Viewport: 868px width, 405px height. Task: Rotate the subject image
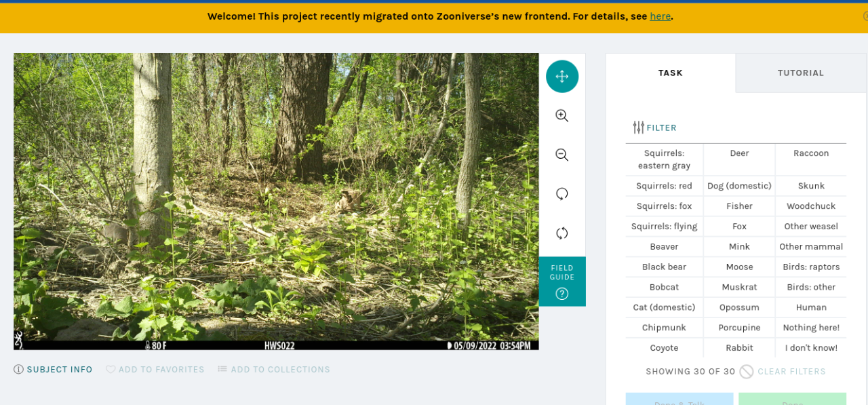(562, 194)
